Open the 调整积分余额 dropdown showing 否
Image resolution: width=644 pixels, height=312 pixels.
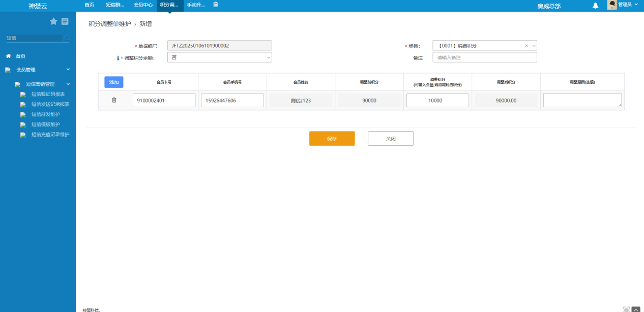click(x=219, y=57)
